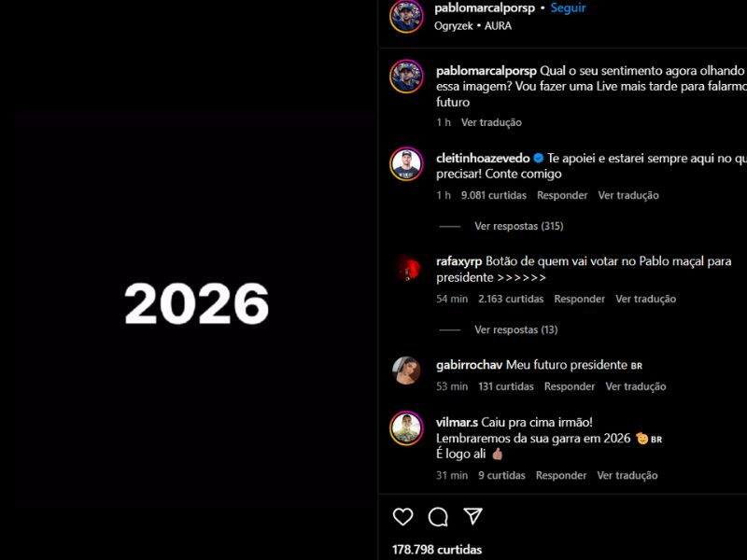Reply to vilmar.s comment
747x560 pixels.
pos(561,475)
